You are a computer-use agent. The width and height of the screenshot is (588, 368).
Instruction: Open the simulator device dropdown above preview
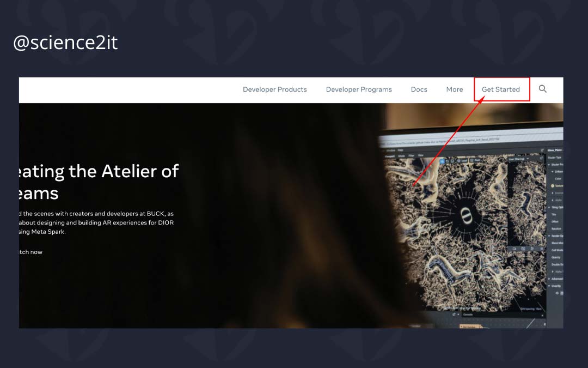(x=518, y=159)
